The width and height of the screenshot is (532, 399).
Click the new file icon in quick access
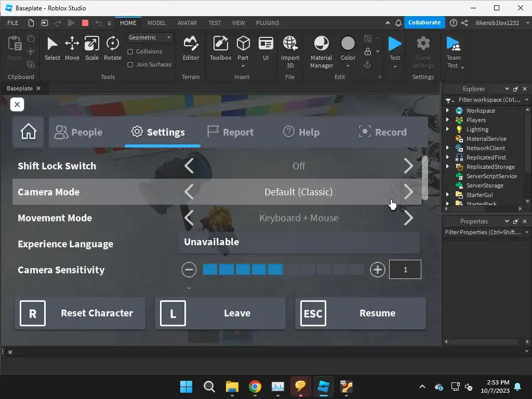coord(31,23)
